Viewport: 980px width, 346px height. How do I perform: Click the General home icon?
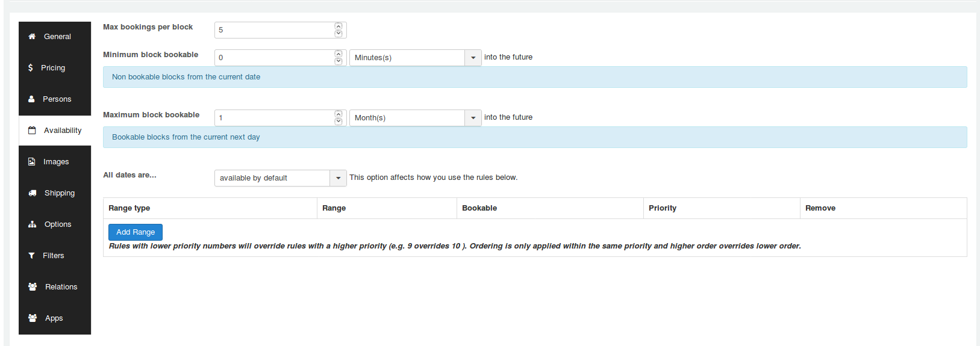pos(32,37)
